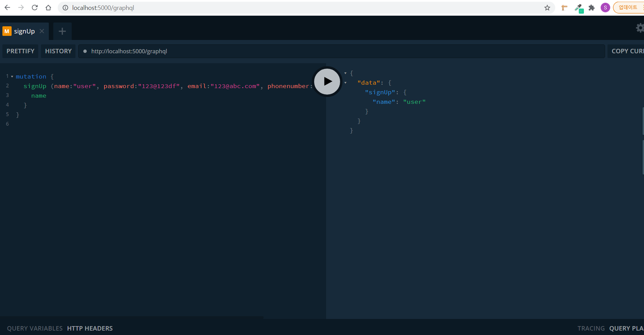Click the browser update button
Image resolution: width=644 pixels, height=335 pixels.
pyautogui.click(x=628, y=8)
